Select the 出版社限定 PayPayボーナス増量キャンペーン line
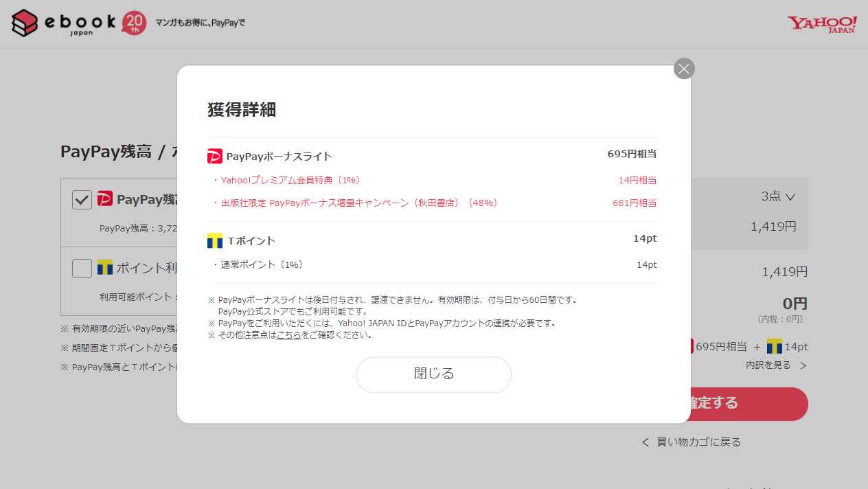 click(x=356, y=203)
